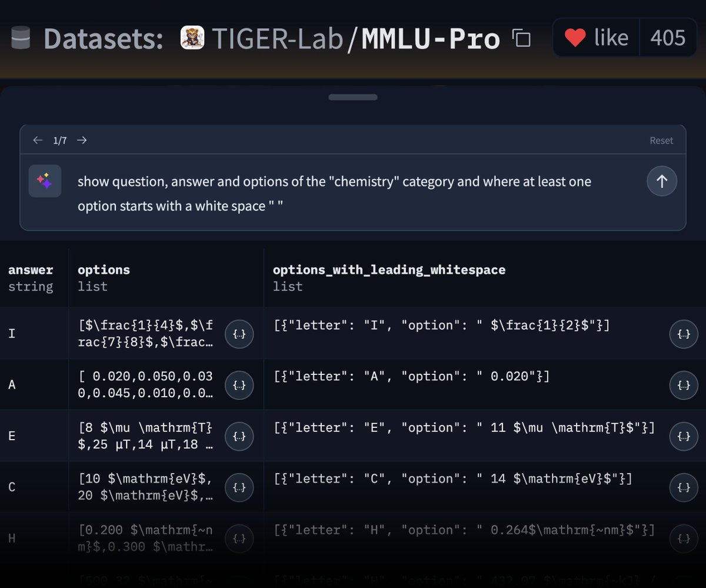
Task: Expand options cell in row I
Action: coord(239,334)
